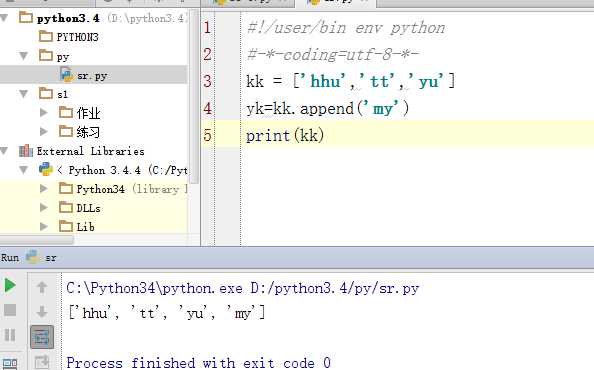Click the printed list output line
Image resolution: width=594 pixels, height=370 pixels.
pyautogui.click(x=167, y=313)
